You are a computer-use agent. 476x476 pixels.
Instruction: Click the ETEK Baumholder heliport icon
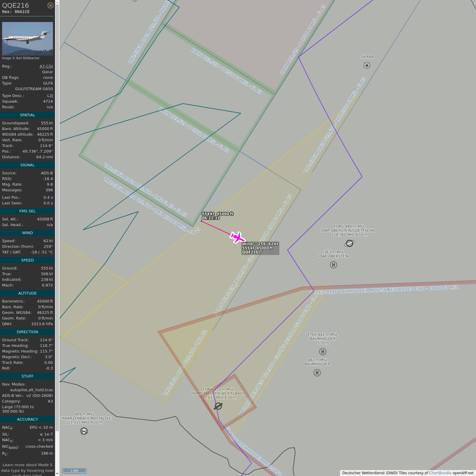point(323,352)
